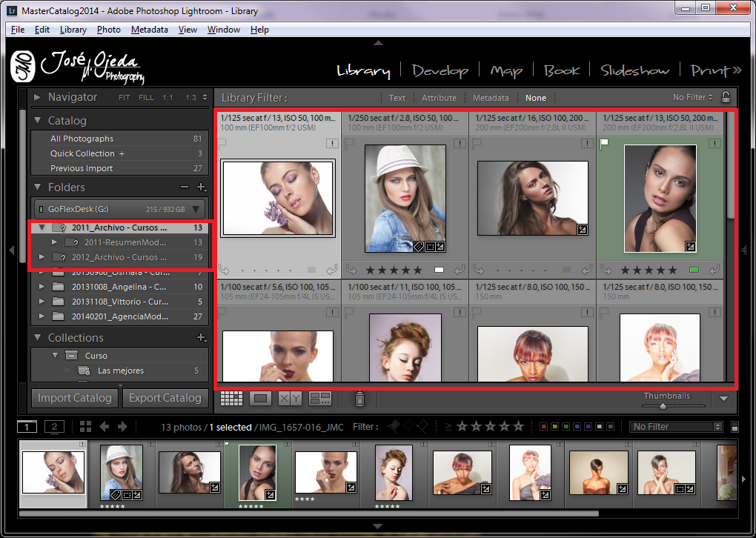Viewport: 756px width, 538px height.
Task: Click develop adjustments badge on third photo
Action: tap(582, 230)
